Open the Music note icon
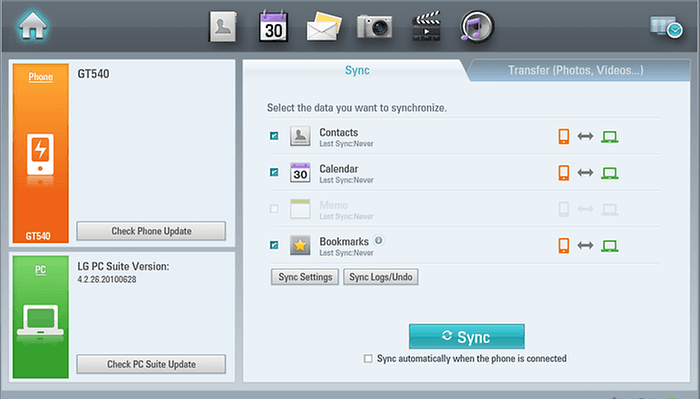 pyautogui.click(x=477, y=27)
